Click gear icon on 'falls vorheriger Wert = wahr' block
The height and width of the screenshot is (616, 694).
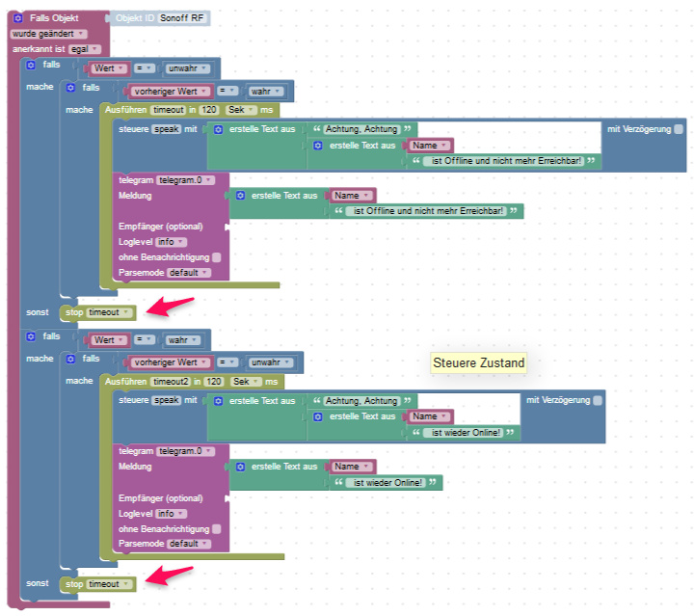[70, 88]
